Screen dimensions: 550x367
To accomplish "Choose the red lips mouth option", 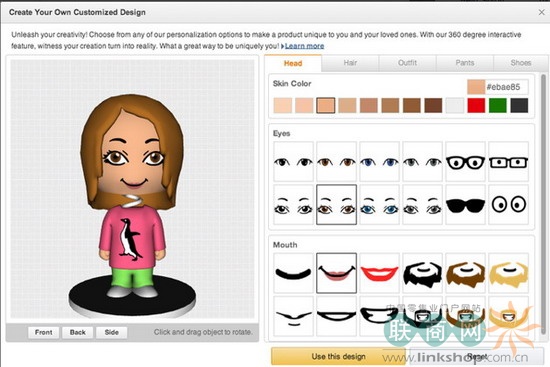I will [x=380, y=273].
